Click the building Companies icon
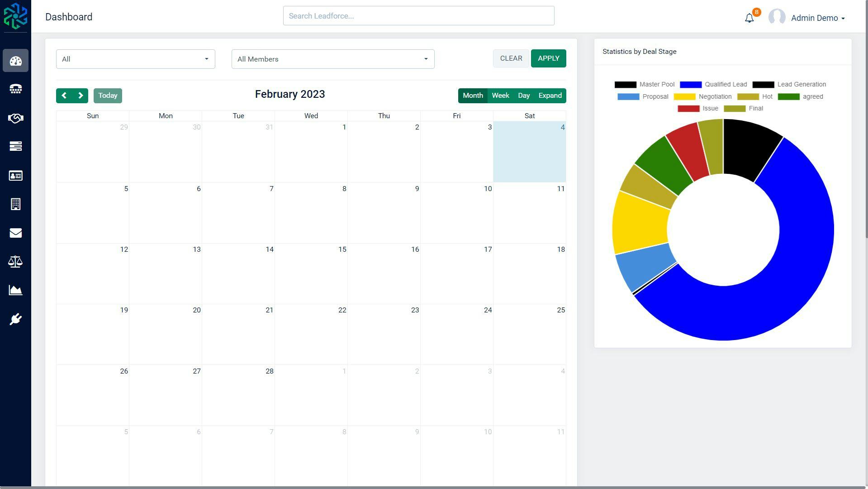 pyautogui.click(x=15, y=204)
